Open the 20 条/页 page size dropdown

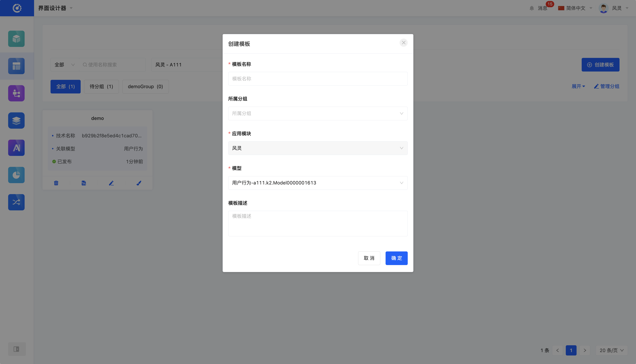pyautogui.click(x=612, y=350)
